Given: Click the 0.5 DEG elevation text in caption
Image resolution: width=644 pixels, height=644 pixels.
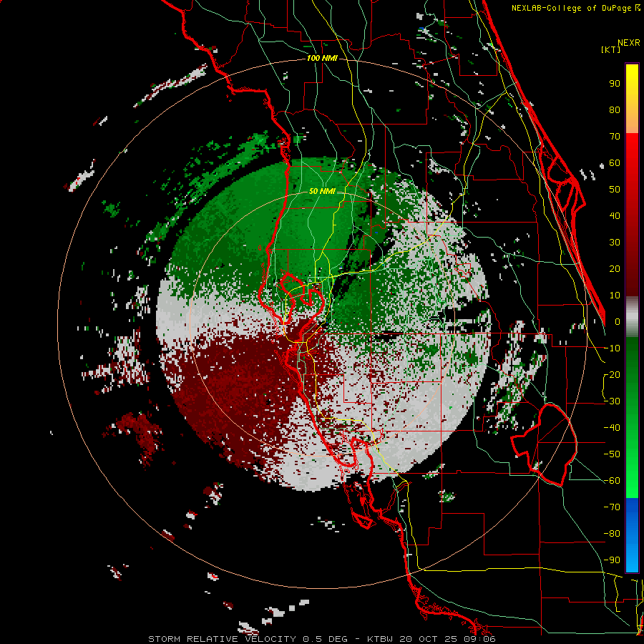Looking at the screenshot, I should [326, 639].
